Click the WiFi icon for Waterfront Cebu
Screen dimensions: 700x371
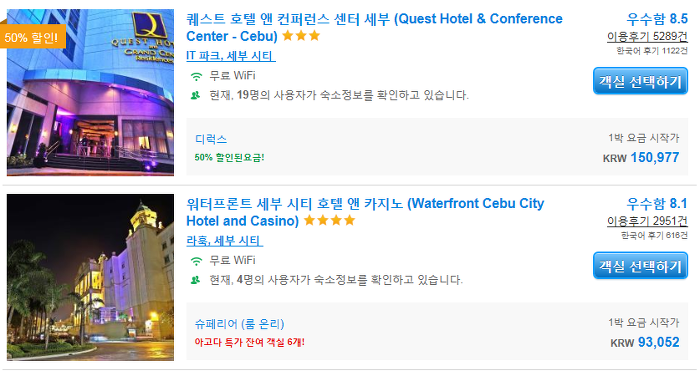coord(196,261)
